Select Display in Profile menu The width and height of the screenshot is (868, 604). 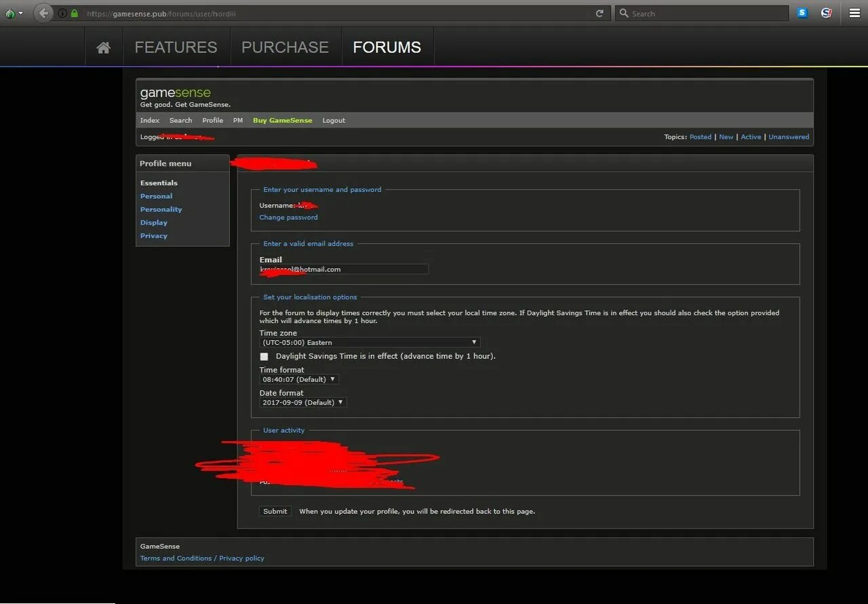154,223
